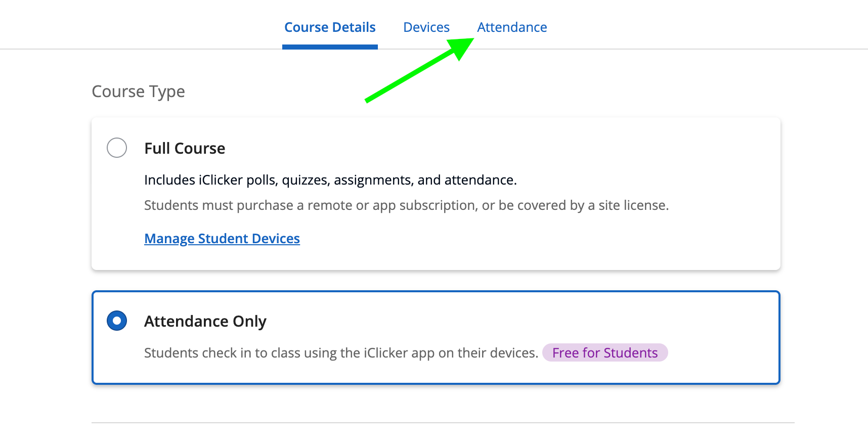Image resolution: width=868 pixels, height=445 pixels.
Task: Click the Attendance Only option title
Action: (205, 322)
